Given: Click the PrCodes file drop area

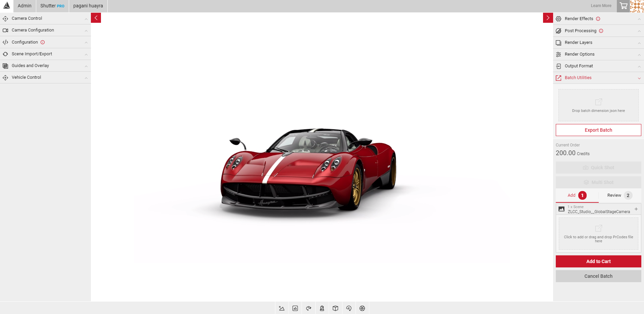Looking at the screenshot, I should [598, 234].
